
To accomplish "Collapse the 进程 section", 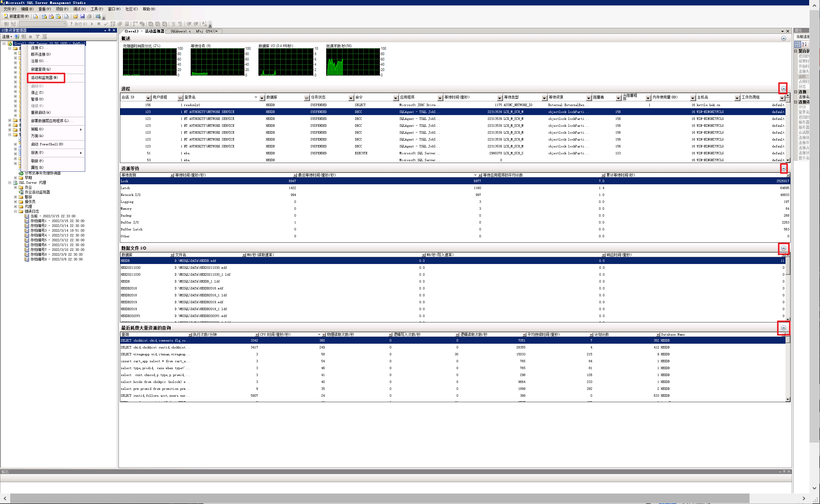I will click(783, 89).
